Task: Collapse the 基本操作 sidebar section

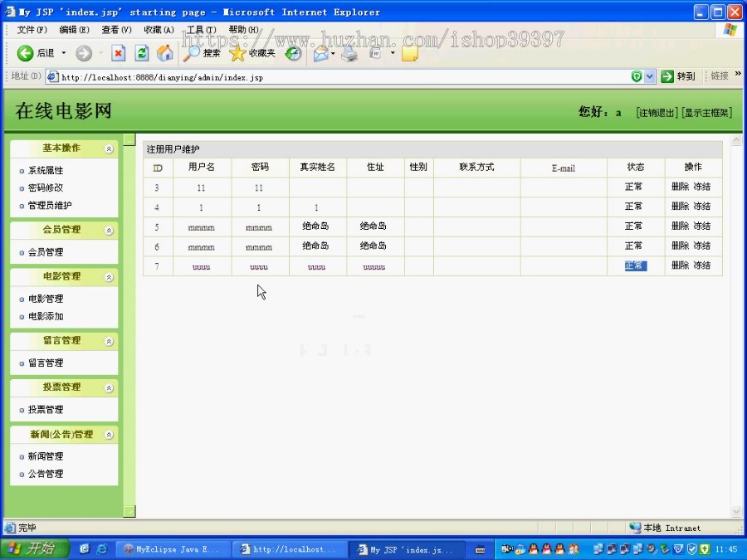Action: (x=109, y=149)
